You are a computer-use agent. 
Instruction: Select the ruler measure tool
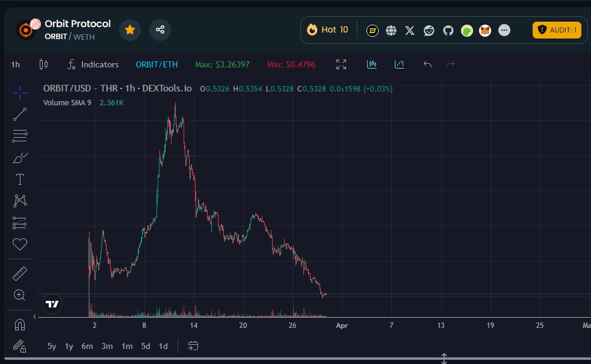20,274
